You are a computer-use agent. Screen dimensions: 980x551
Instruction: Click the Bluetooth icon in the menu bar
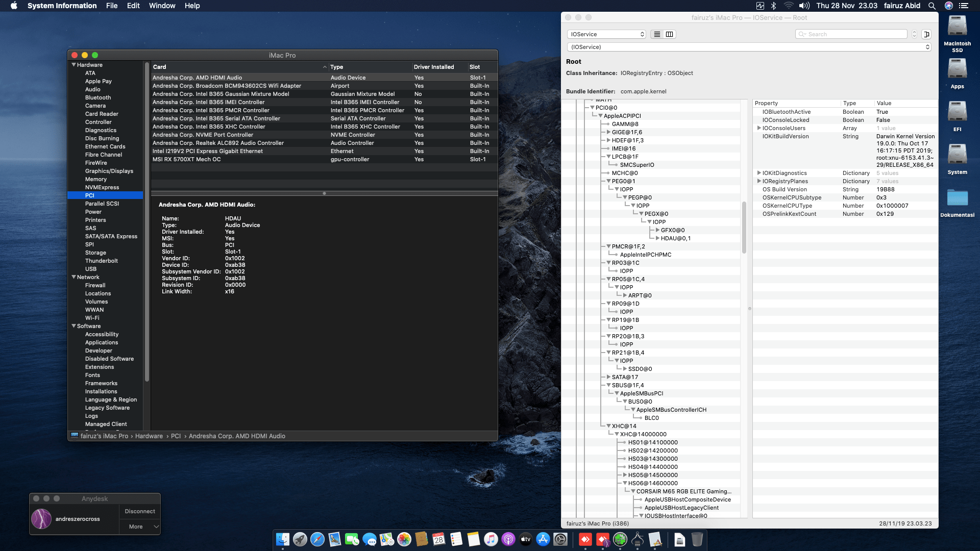[773, 6]
